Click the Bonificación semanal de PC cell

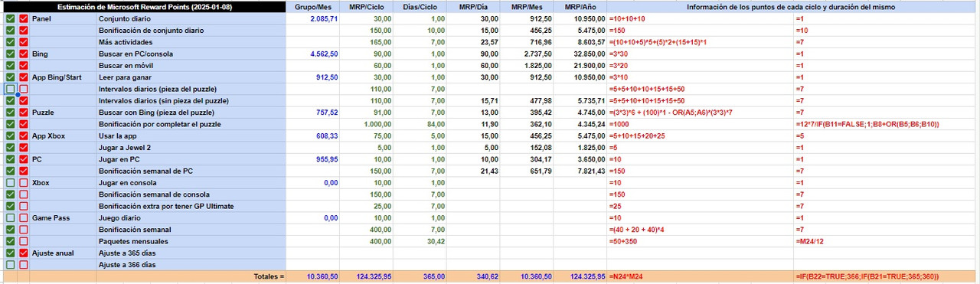191,171
